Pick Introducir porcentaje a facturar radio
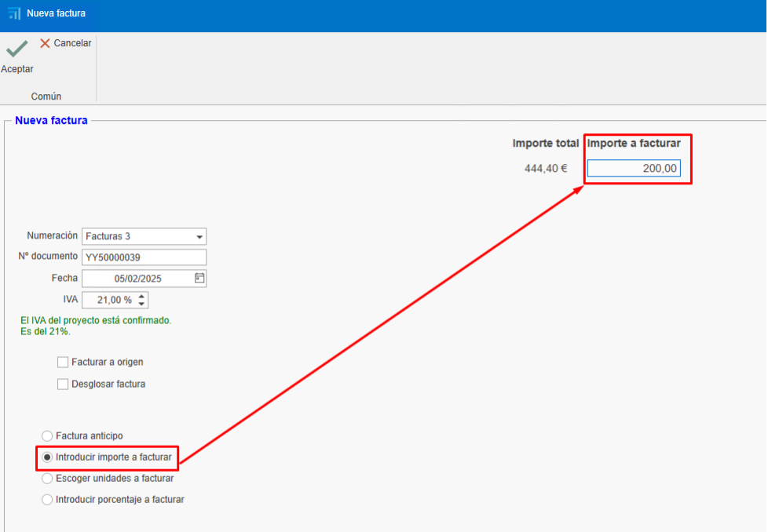Image resolution: width=768 pixels, height=532 pixels. coord(47,499)
